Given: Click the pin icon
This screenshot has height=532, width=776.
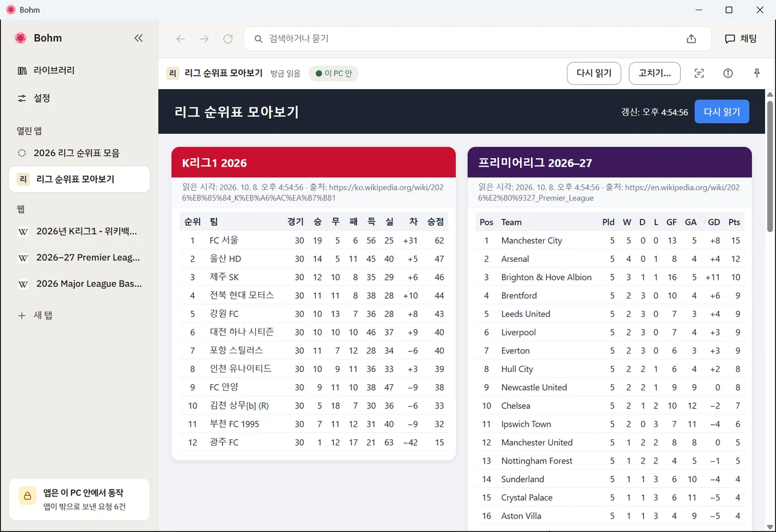Looking at the screenshot, I should 757,73.
